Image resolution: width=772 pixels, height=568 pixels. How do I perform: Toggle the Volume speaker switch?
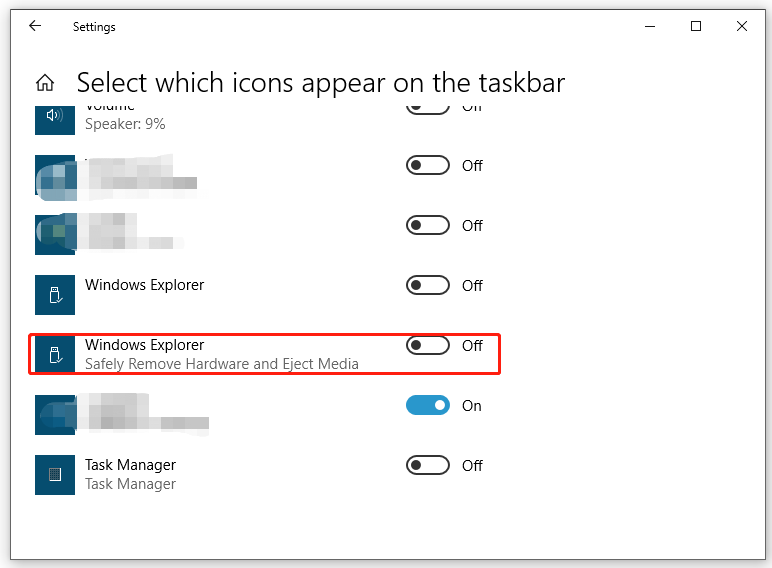pyautogui.click(x=427, y=108)
